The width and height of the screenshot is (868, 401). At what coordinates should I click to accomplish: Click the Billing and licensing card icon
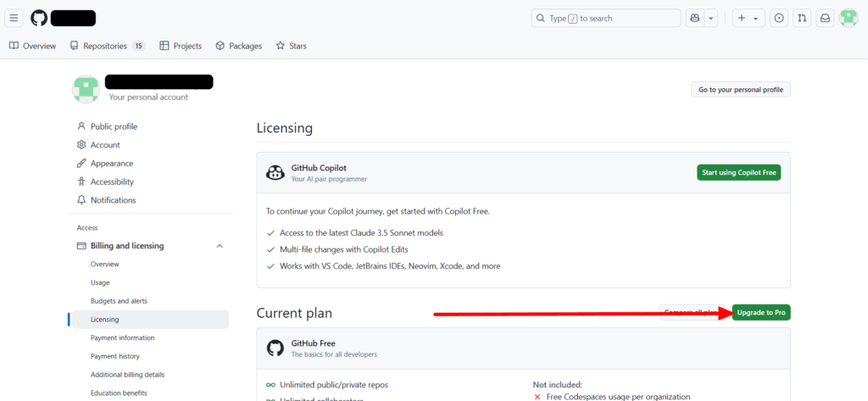pyautogui.click(x=81, y=246)
